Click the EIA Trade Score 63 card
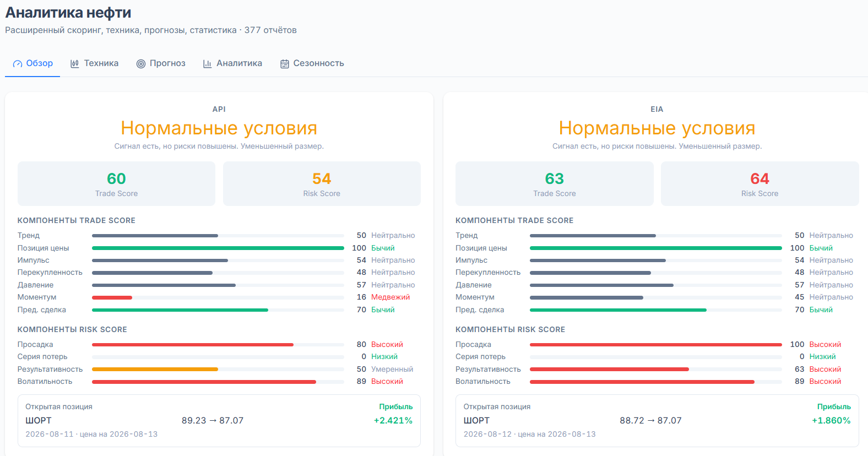 tap(555, 183)
